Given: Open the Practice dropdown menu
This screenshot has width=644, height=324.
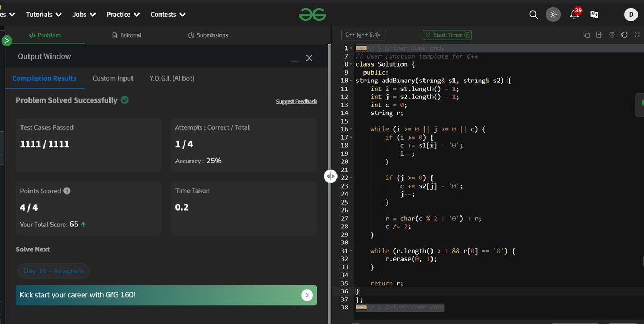Looking at the screenshot, I should click(123, 15).
